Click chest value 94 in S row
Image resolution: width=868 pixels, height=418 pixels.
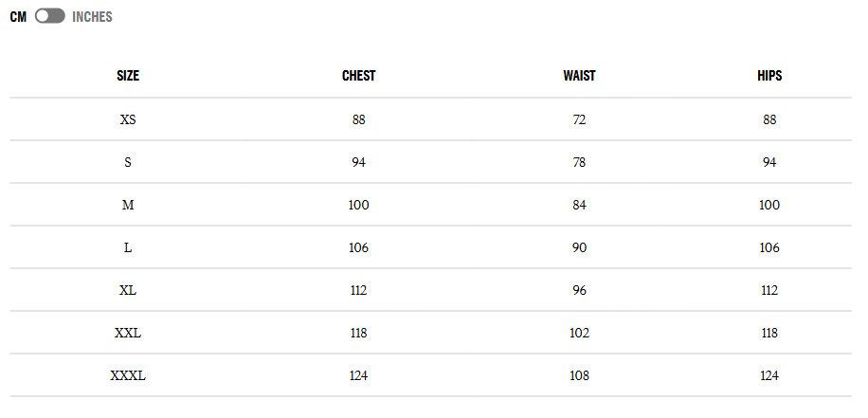(358, 163)
